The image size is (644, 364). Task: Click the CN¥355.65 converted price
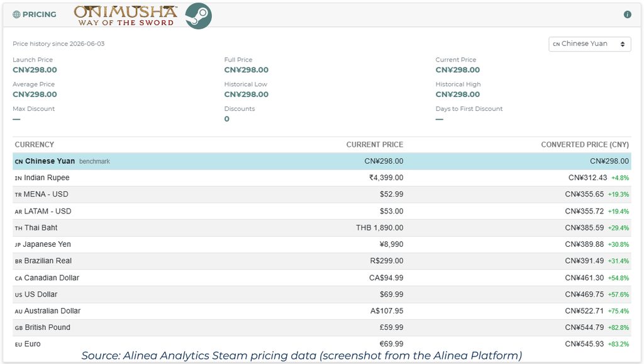pyautogui.click(x=584, y=194)
